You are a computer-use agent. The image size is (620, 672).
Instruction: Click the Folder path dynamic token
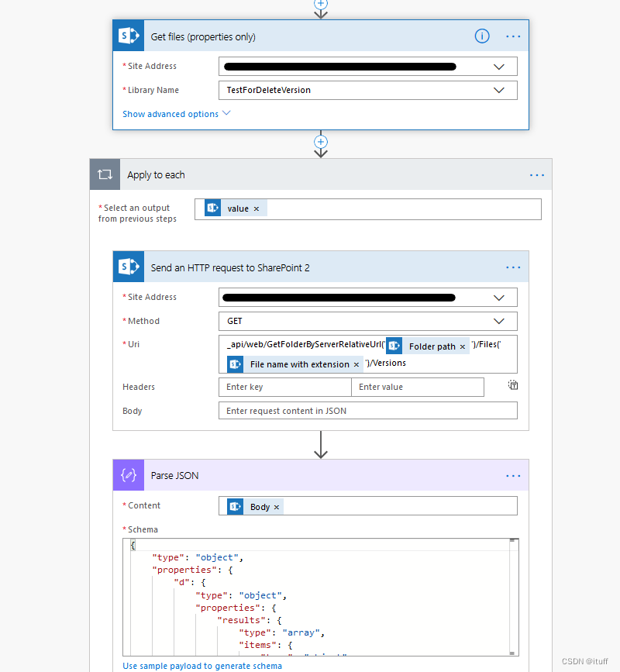coord(428,346)
